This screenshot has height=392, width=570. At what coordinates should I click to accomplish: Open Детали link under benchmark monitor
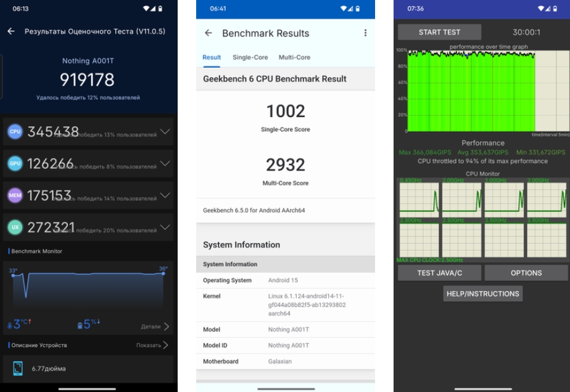click(154, 327)
